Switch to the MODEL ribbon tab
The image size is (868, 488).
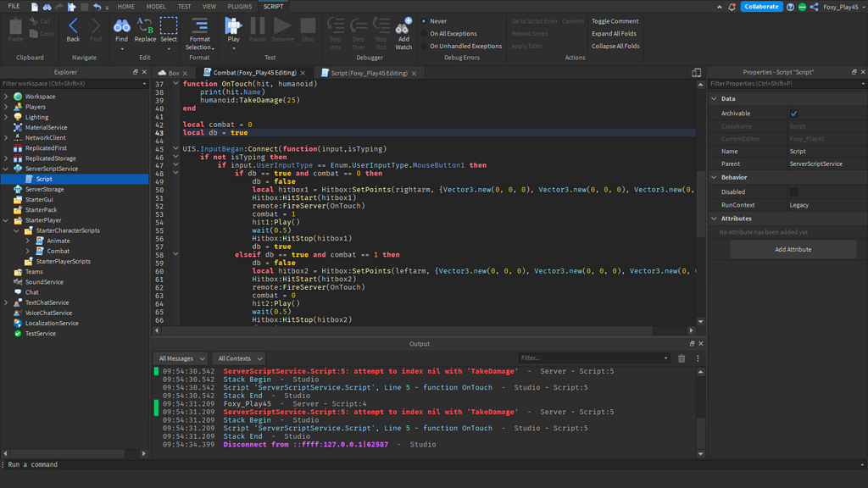(x=156, y=6)
